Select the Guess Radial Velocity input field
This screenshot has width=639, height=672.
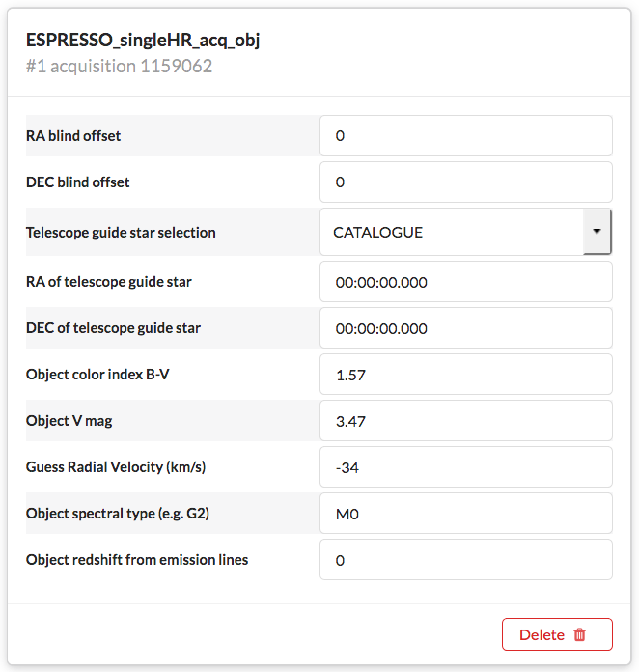(x=465, y=467)
